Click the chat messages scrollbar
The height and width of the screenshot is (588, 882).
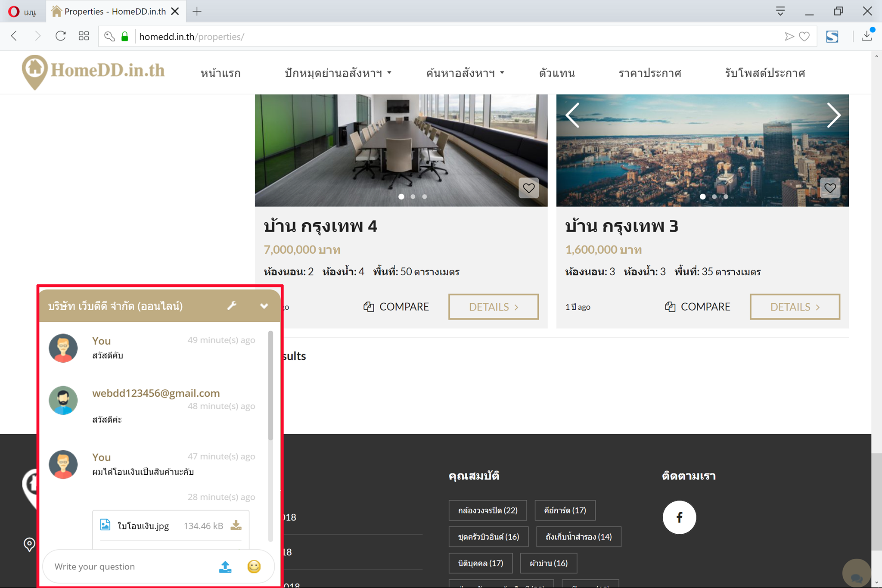(x=270, y=386)
